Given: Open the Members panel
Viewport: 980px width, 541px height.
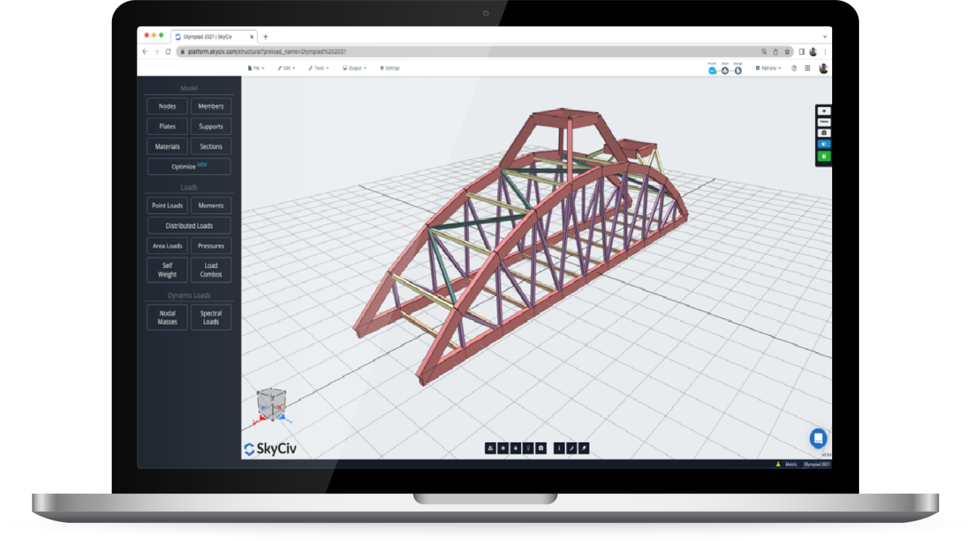Looking at the screenshot, I should (211, 106).
